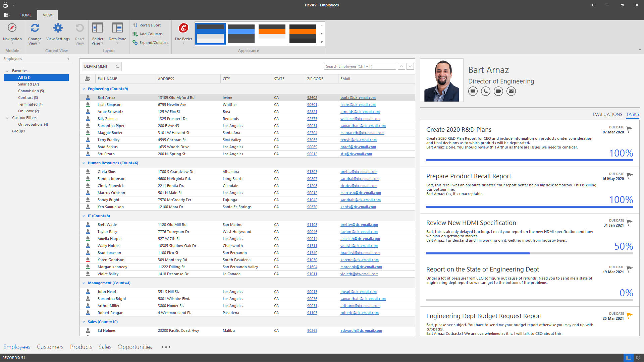The width and height of the screenshot is (644, 362).
Task: Collapse the Engineering group
Action: coord(84,89)
